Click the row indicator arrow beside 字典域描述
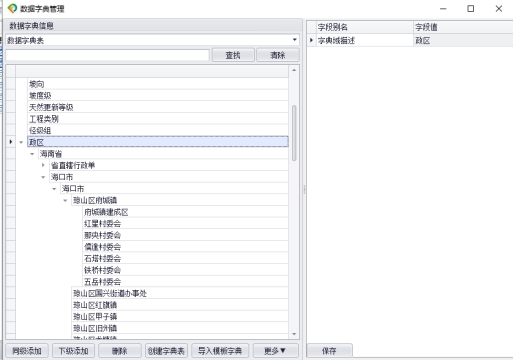513x360 pixels. pyautogui.click(x=311, y=40)
